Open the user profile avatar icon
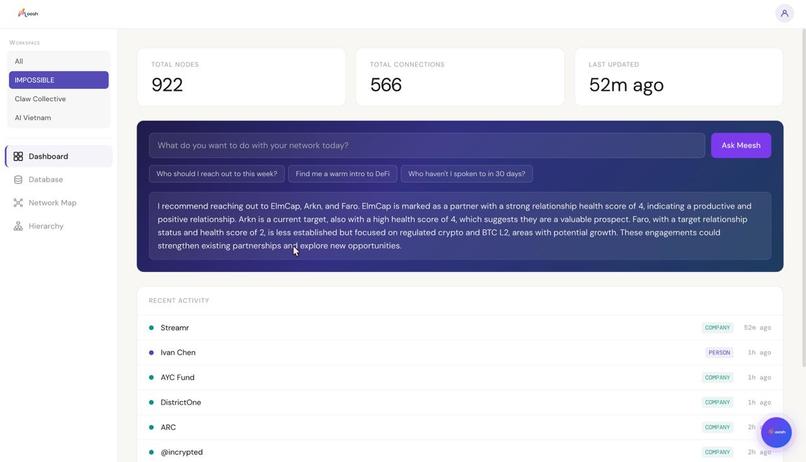The width and height of the screenshot is (806, 462). (784, 13)
